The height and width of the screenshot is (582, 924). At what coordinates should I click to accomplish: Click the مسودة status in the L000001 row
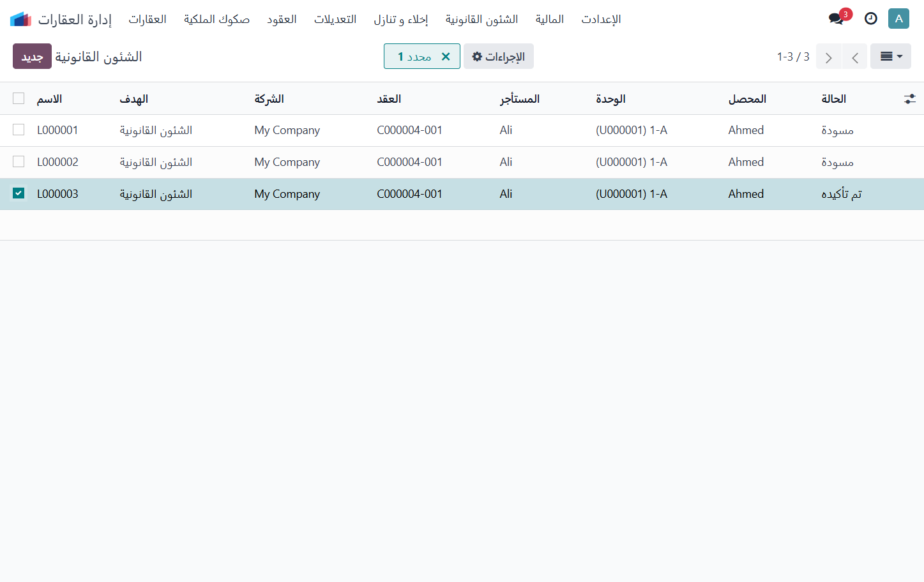coord(837,130)
